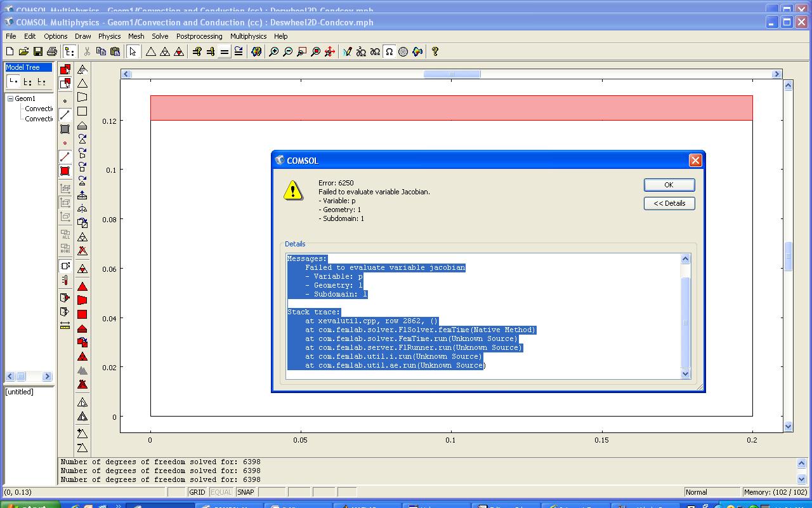Select the red filled square tool
This screenshot has height=508, width=812.
tap(65, 171)
